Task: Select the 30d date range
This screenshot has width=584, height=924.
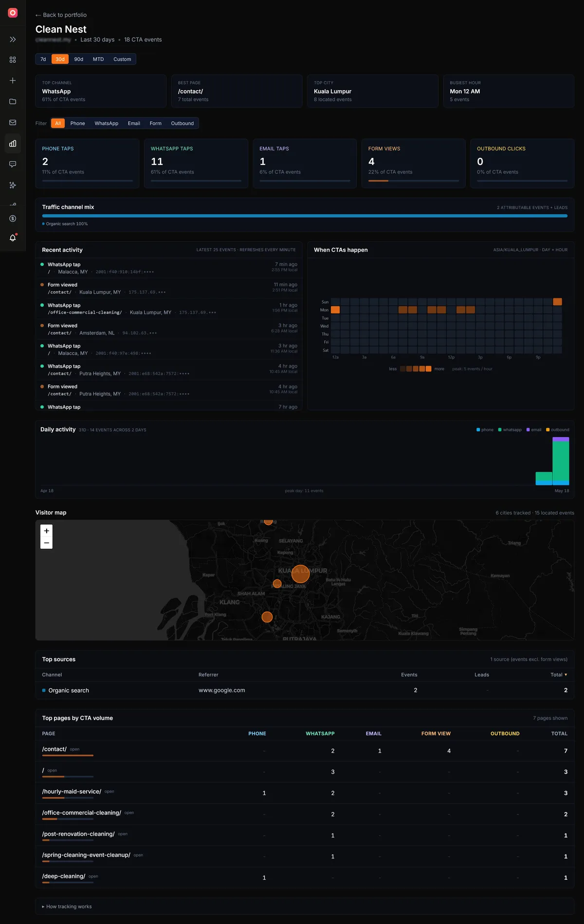Action: coord(60,59)
